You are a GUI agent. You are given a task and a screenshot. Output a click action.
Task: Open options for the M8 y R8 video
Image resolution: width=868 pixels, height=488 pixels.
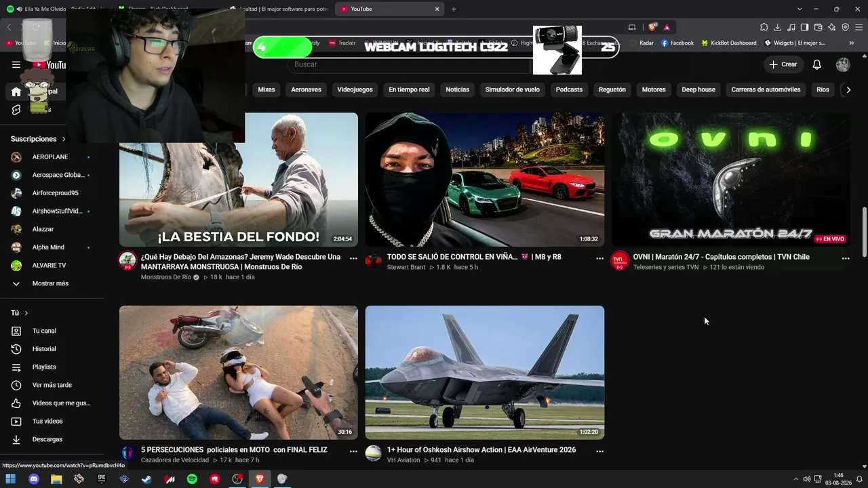599,258
